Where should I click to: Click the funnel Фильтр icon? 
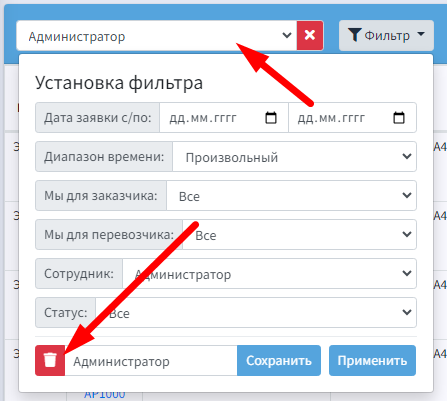click(354, 35)
